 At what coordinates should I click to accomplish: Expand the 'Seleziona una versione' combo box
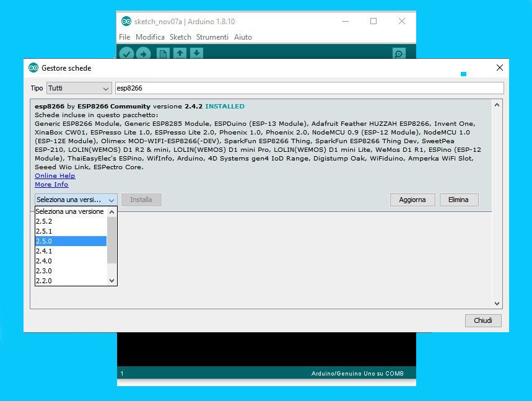pyautogui.click(x=76, y=200)
